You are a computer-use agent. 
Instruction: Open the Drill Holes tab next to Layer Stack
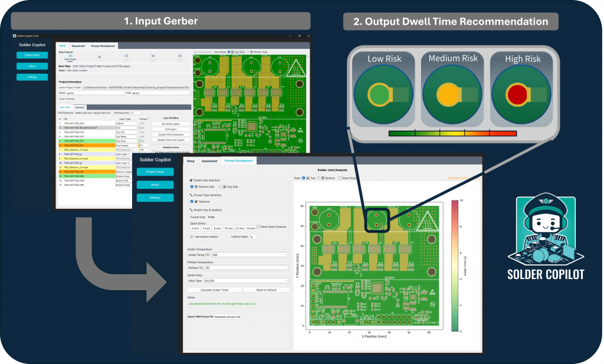tap(80, 107)
